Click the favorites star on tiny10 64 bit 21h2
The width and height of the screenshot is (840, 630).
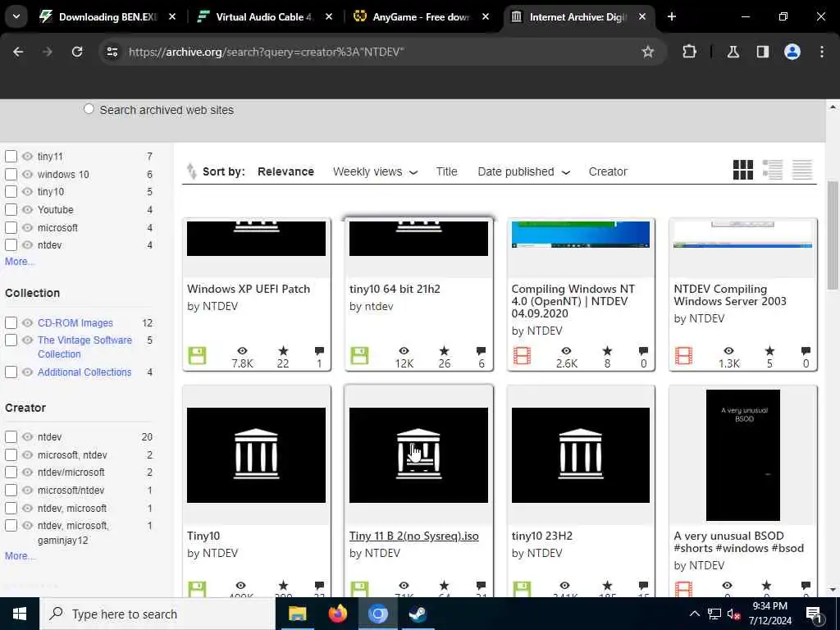(444, 351)
